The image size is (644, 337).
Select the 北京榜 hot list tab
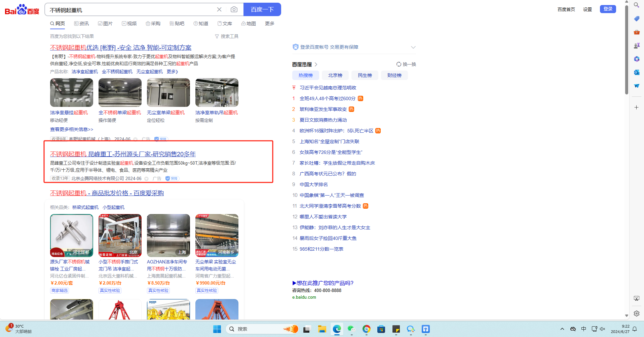click(335, 75)
